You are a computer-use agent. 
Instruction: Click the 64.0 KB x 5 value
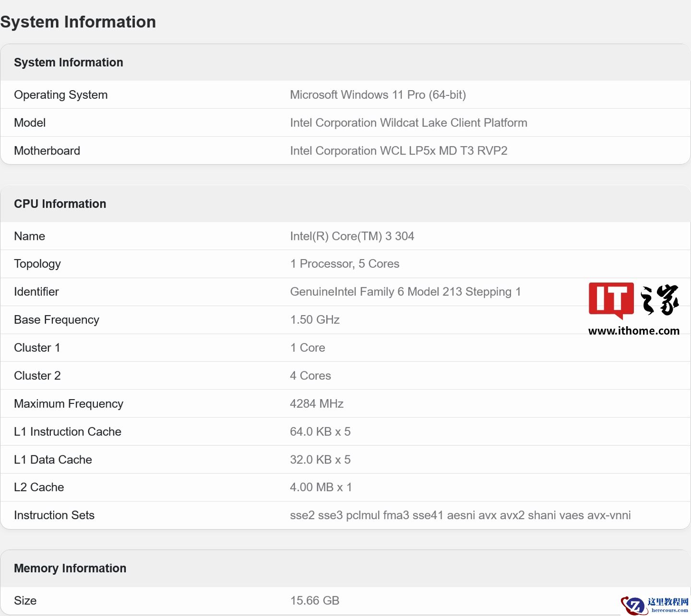tap(320, 431)
